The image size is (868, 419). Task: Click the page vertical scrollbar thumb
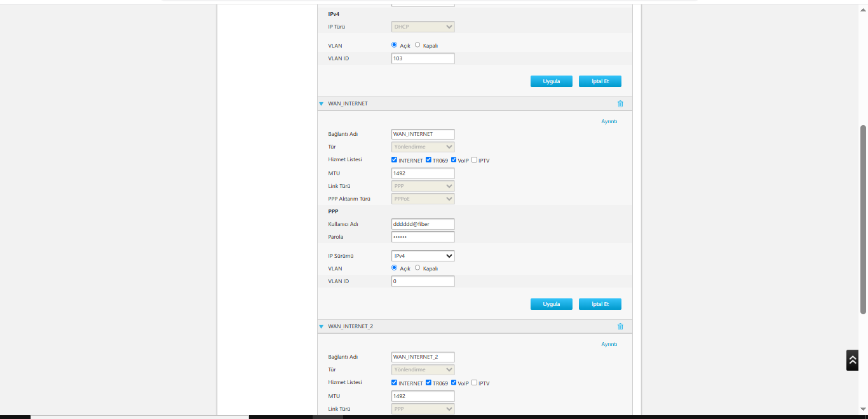point(863,219)
